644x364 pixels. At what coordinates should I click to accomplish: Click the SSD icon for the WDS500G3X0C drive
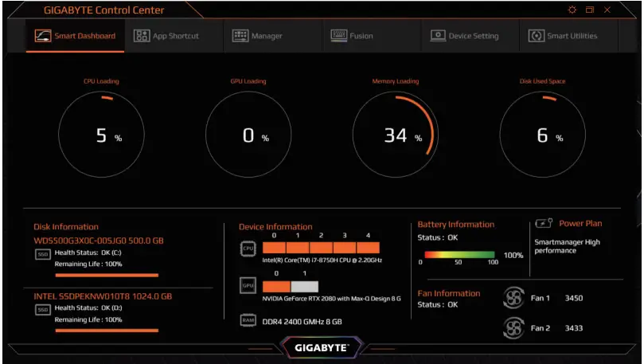pyautogui.click(x=43, y=254)
